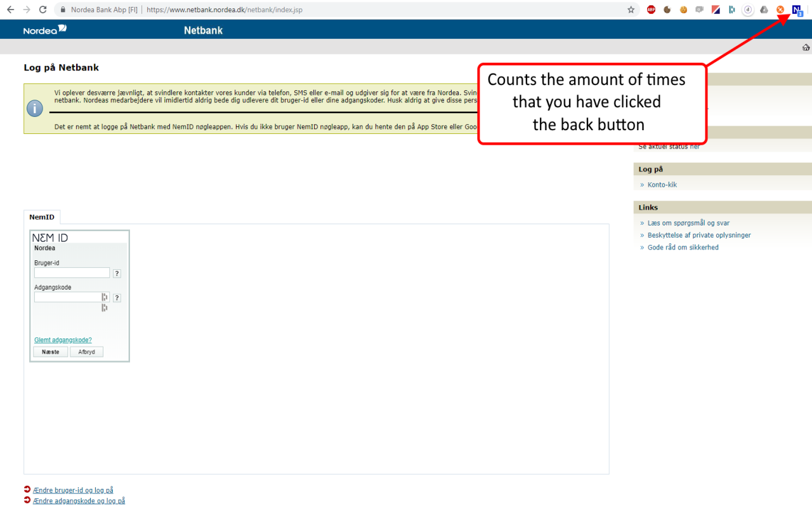Click the light tan cookie extension
The image size is (812, 508).
click(683, 10)
